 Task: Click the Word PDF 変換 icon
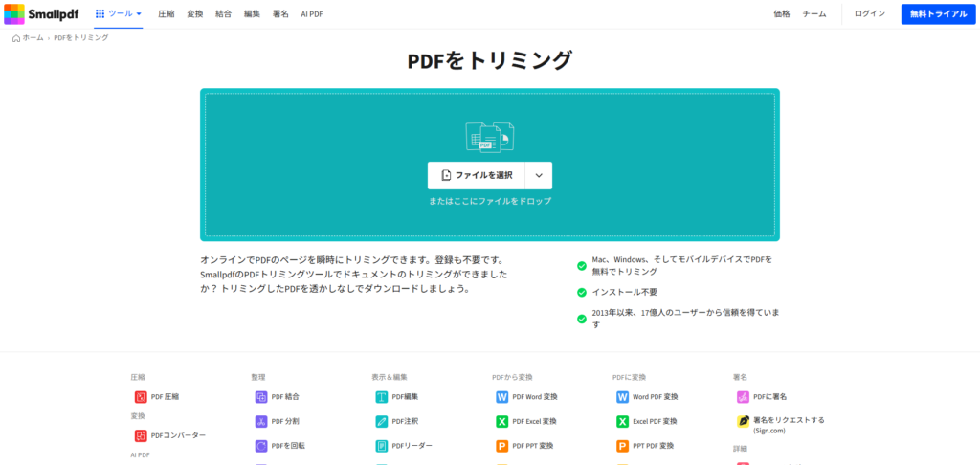pos(622,397)
